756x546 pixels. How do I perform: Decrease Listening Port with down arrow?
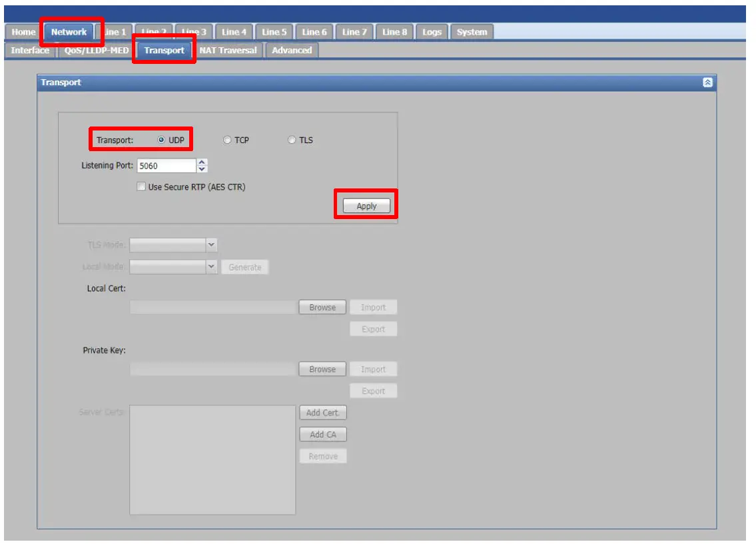tap(202, 169)
